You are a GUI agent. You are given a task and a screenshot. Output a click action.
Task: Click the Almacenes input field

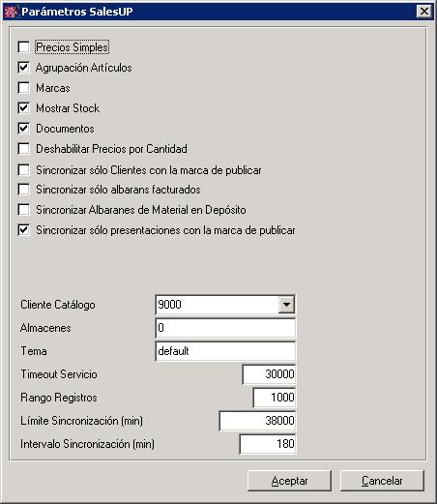pos(225,328)
